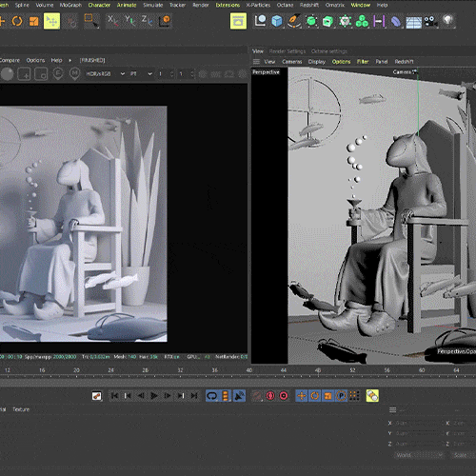Screen dimensions: 476x476
Task: Open the HDR/sRGB dropdown
Action: coord(105,73)
